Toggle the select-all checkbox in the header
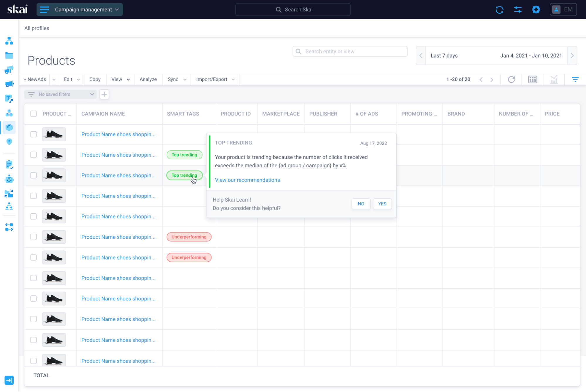Viewport: 586px width, 392px height. [x=33, y=114]
